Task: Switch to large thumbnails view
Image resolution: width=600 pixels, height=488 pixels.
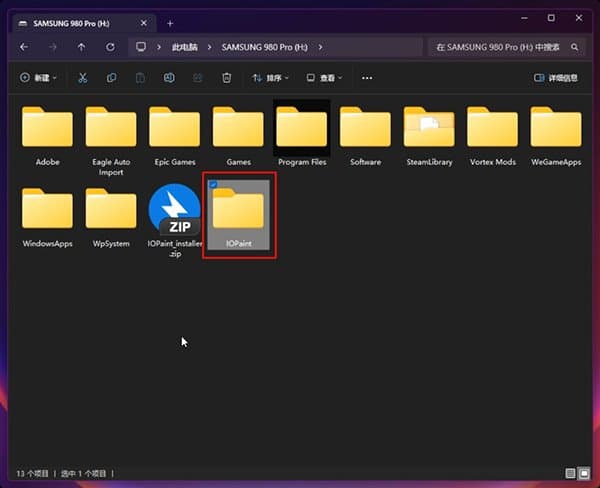Action: click(584, 473)
